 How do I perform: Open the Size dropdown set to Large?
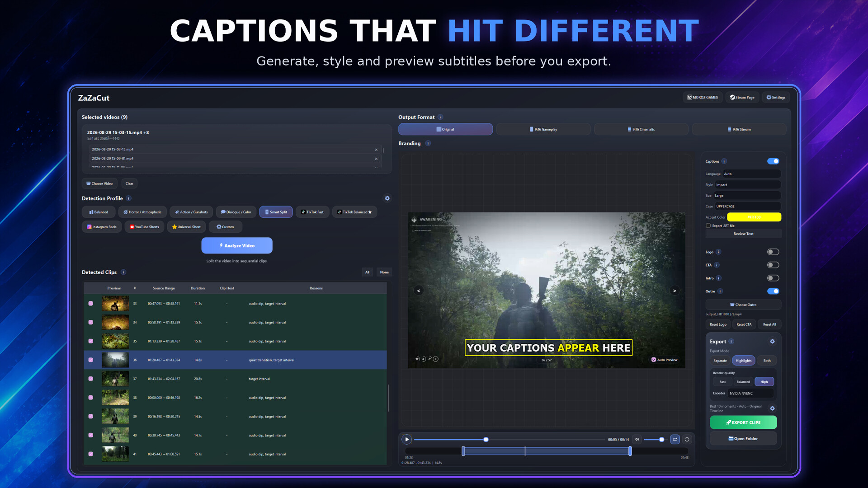[x=747, y=196]
